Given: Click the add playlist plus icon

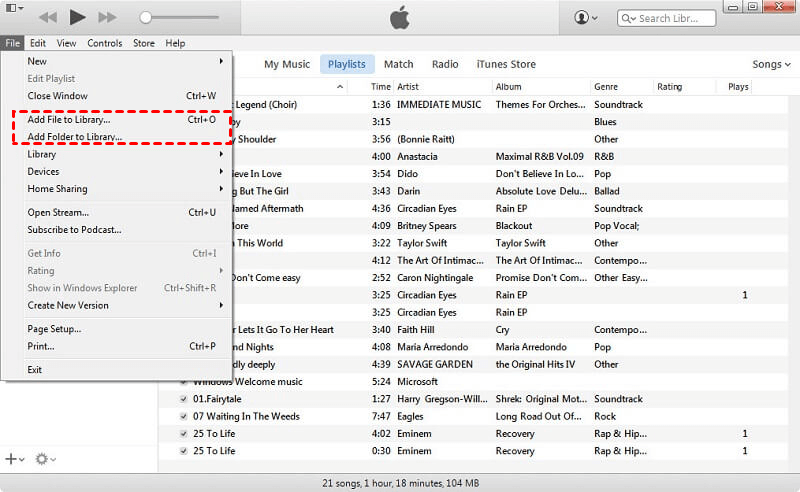Looking at the screenshot, I should 14,459.
